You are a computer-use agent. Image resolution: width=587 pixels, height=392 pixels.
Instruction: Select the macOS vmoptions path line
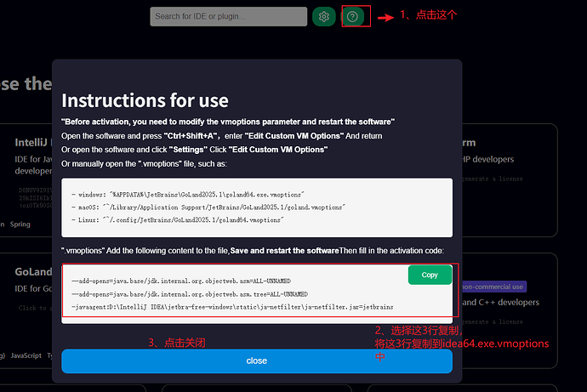[x=208, y=207]
